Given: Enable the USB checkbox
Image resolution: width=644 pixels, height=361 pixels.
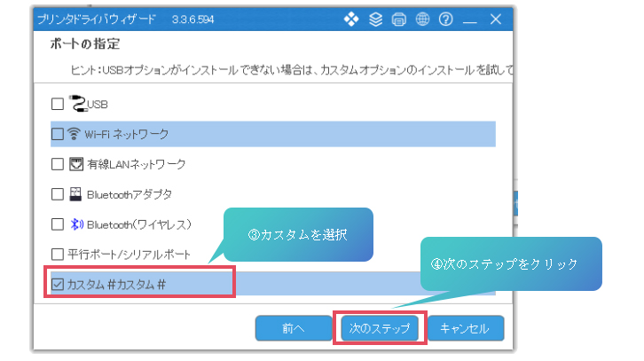Looking at the screenshot, I should (58, 104).
